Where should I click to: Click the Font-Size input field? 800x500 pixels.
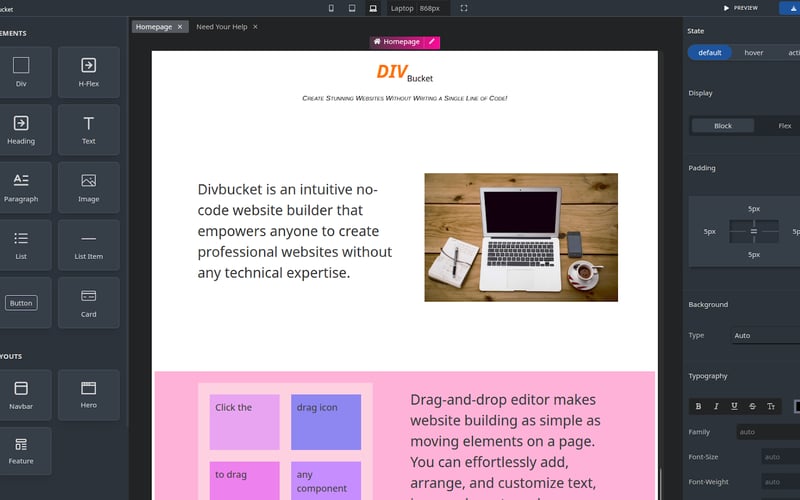coord(781,457)
